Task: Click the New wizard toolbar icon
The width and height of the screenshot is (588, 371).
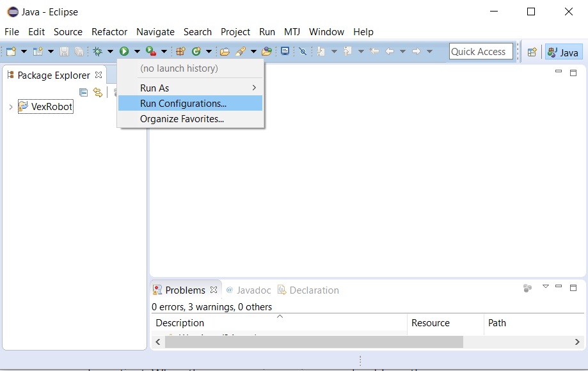Action: point(11,51)
